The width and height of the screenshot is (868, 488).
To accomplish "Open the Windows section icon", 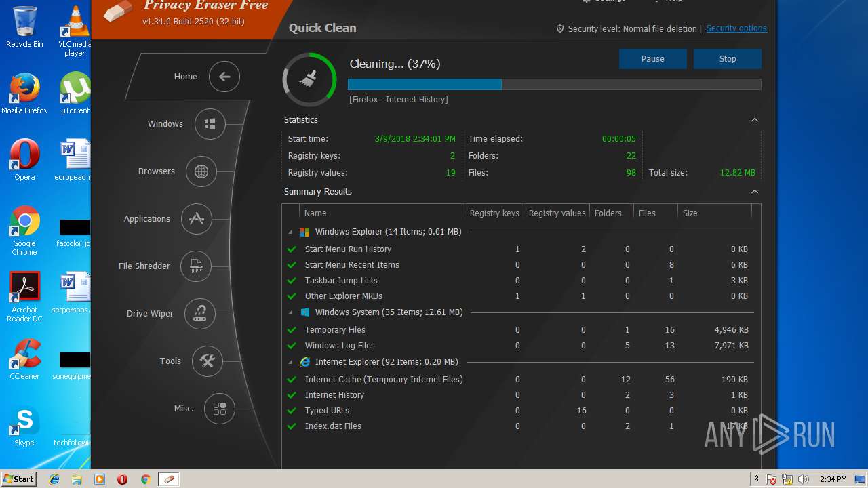I will tap(210, 124).
